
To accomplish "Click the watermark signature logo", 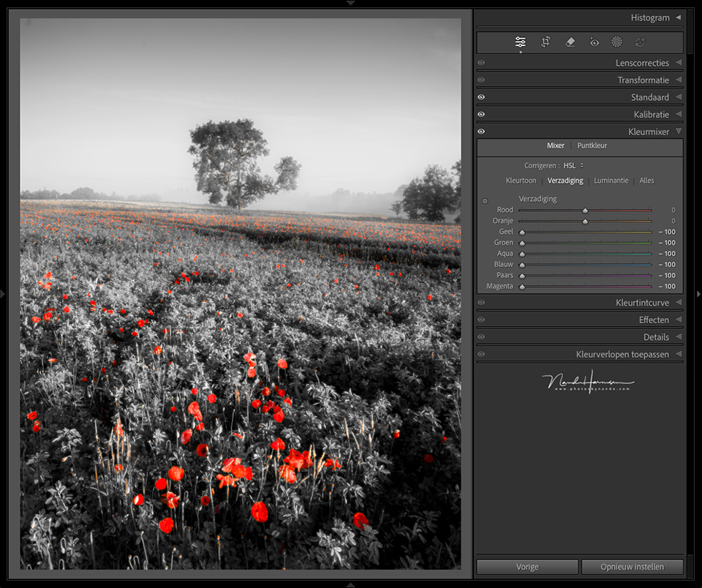I will (587, 382).
